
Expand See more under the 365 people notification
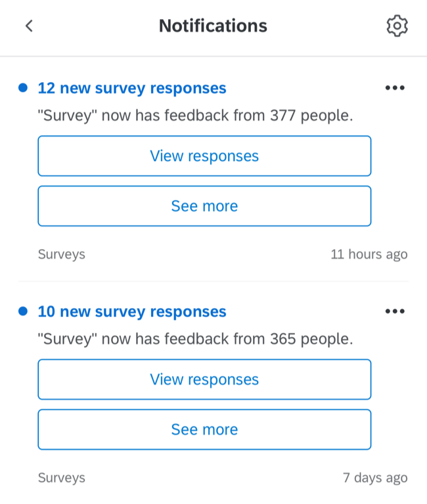coord(204,430)
